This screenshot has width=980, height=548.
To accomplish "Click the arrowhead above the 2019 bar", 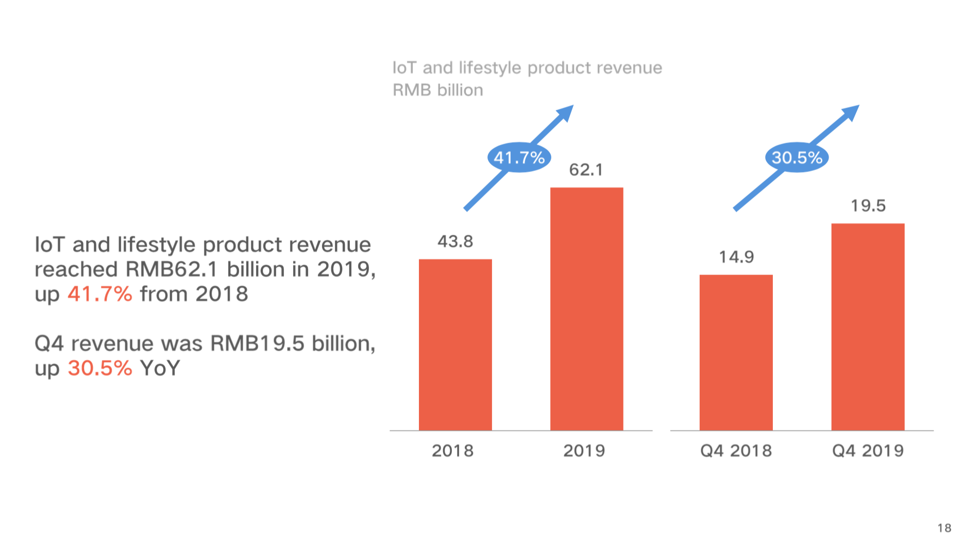I will [x=566, y=112].
